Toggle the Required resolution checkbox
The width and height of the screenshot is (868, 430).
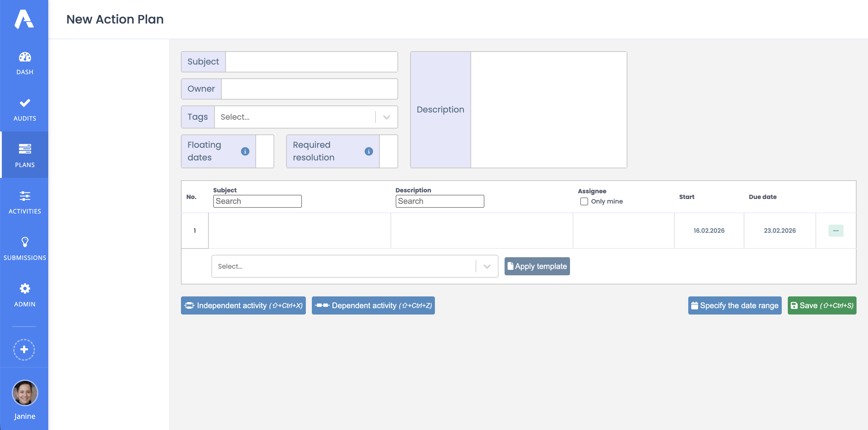[389, 151]
